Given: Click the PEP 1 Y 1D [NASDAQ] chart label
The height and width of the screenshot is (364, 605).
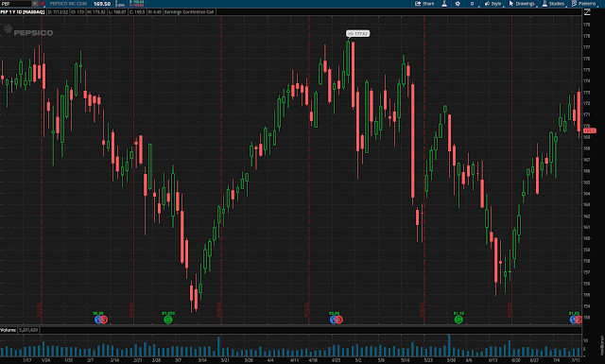Looking at the screenshot, I should point(23,12).
